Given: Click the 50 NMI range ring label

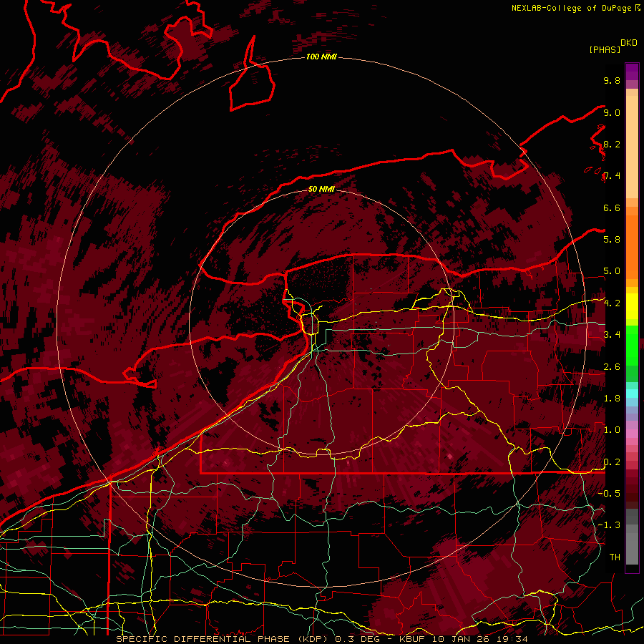Looking at the screenshot, I should pyautogui.click(x=321, y=189).
